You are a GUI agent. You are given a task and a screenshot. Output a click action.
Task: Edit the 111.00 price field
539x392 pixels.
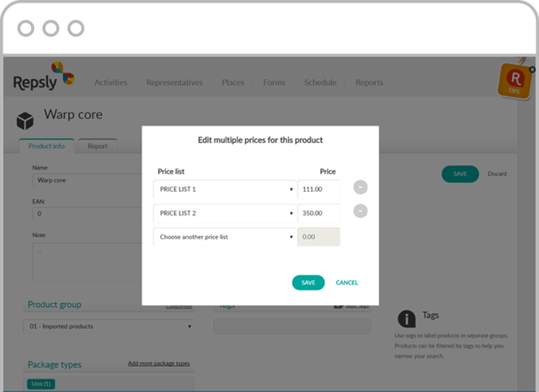pos(319,189)
